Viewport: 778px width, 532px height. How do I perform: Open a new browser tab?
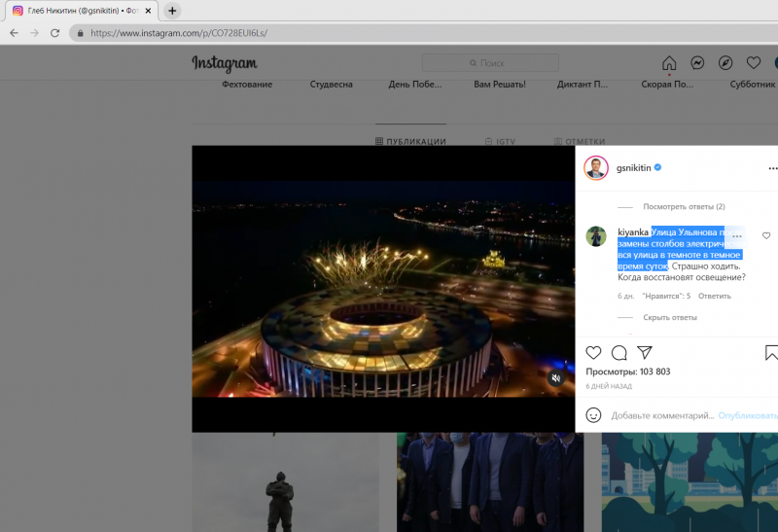pos(172,11)
